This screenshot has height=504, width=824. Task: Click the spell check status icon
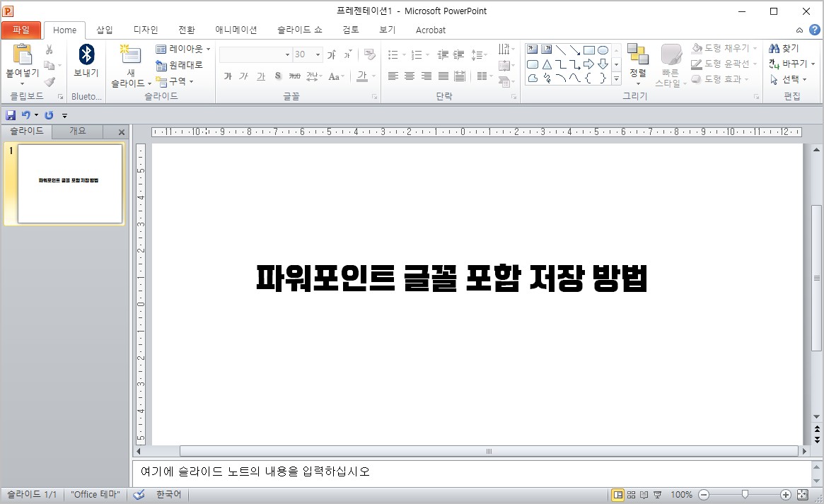[139, 495]
